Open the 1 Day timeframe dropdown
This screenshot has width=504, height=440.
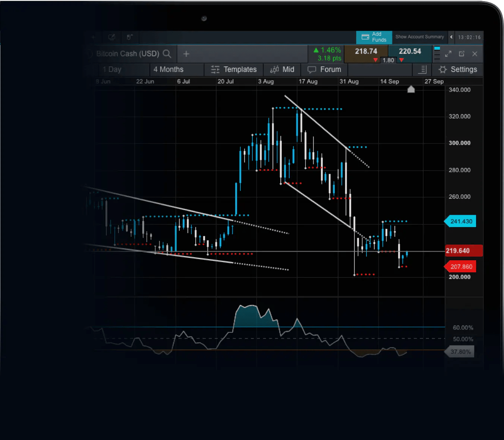pos(112,69)
